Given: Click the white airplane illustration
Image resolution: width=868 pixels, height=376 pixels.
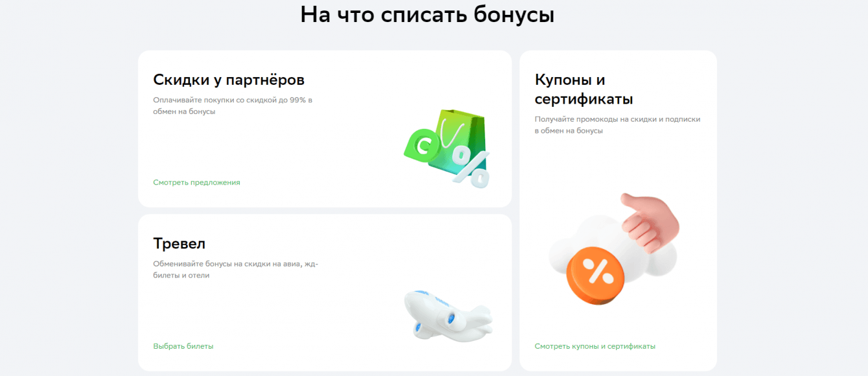Looking at the screenshot, I should pyautogui.click(x=448, y=316).
